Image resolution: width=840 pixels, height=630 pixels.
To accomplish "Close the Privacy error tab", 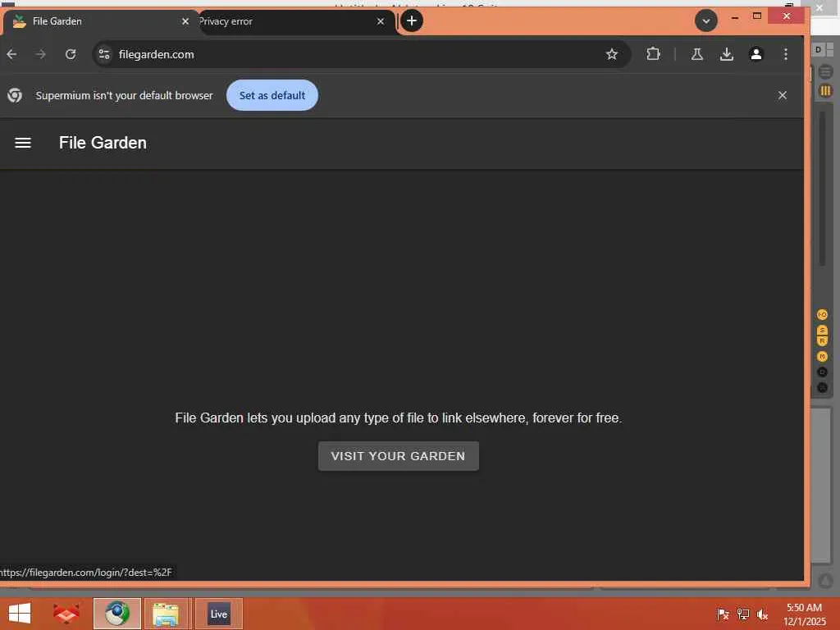I will [x=381, y=21].
